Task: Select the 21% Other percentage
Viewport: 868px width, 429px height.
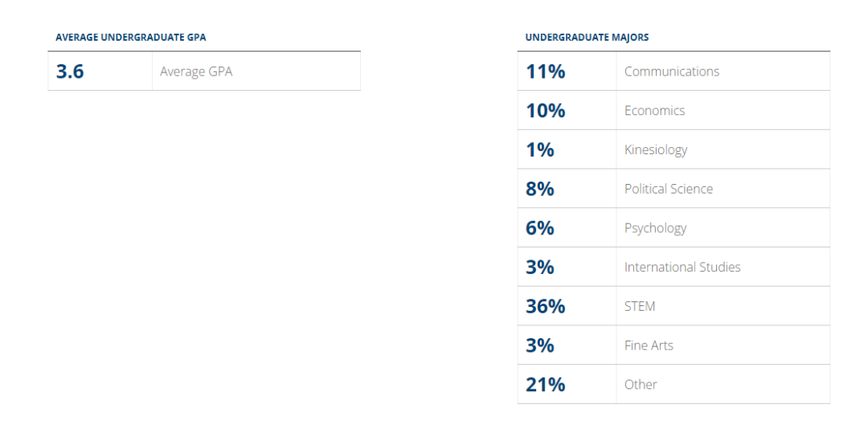Action: [545, 385]
